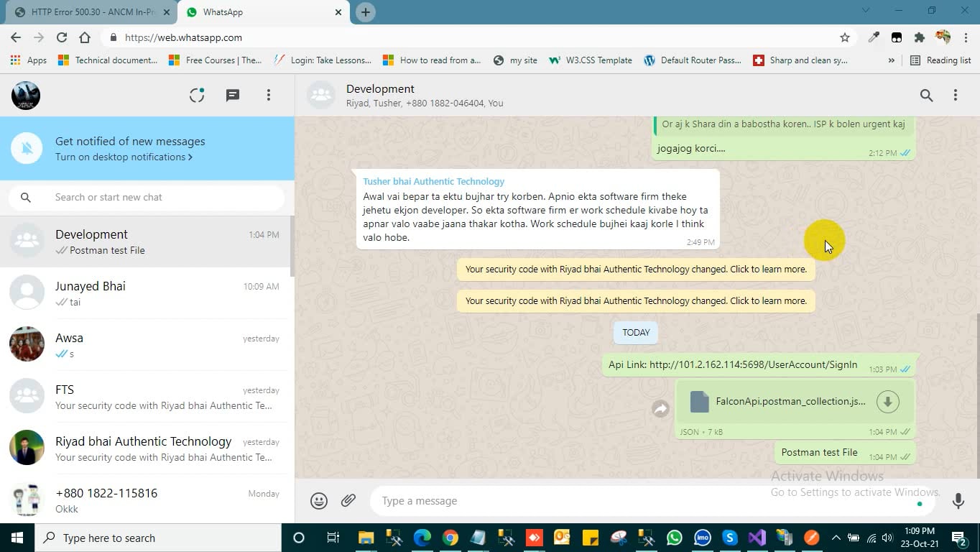Click the chat list scrollbar
Screen dimensions: 980x552
(292, 246)
